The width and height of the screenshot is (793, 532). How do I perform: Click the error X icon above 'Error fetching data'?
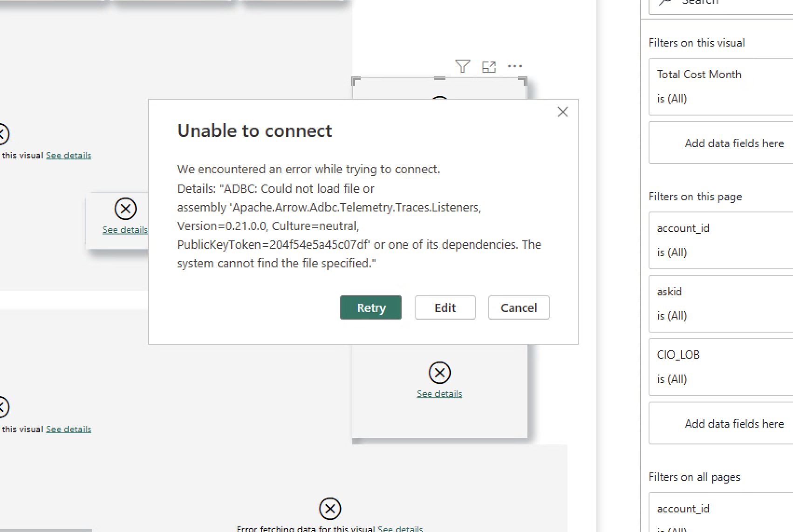[330, 509]
